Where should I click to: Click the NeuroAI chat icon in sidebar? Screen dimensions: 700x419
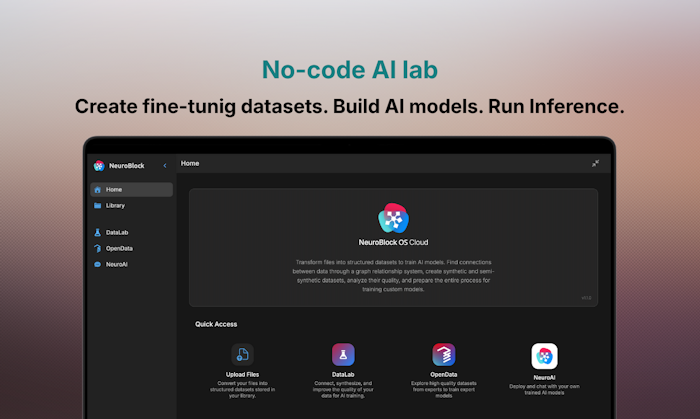[x=98, y=265]
